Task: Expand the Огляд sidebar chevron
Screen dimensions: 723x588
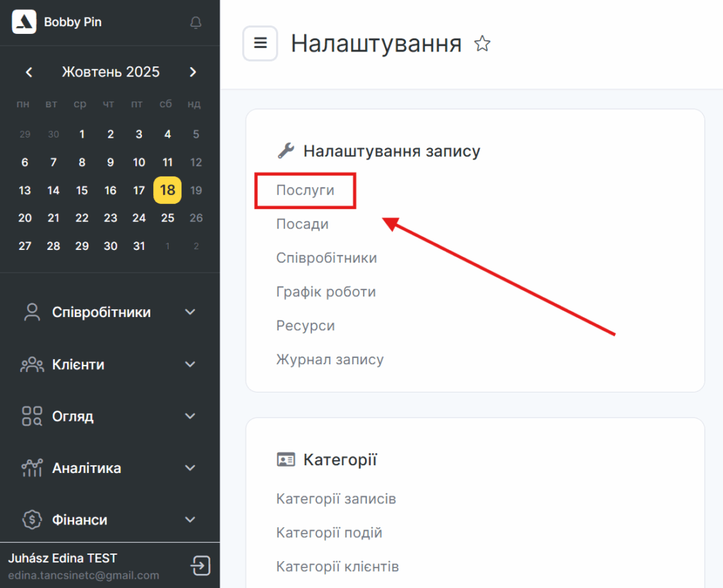Action: coord(190,416)
